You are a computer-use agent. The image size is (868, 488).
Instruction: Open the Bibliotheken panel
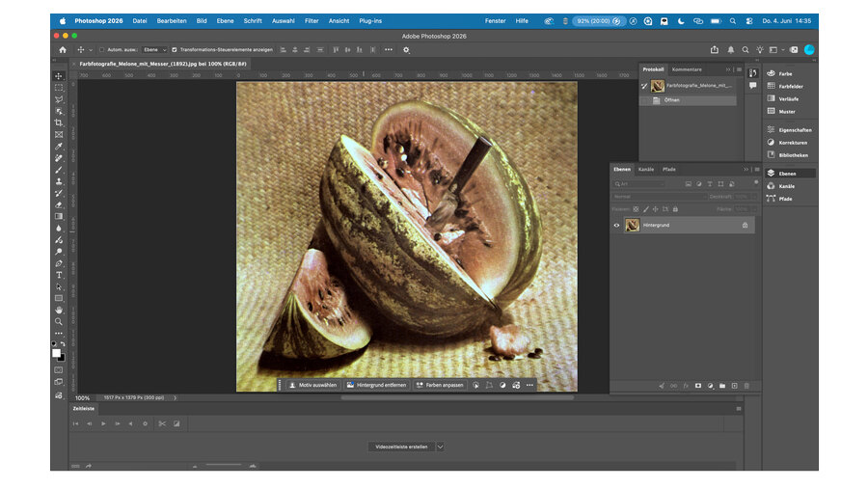[787, 155]
